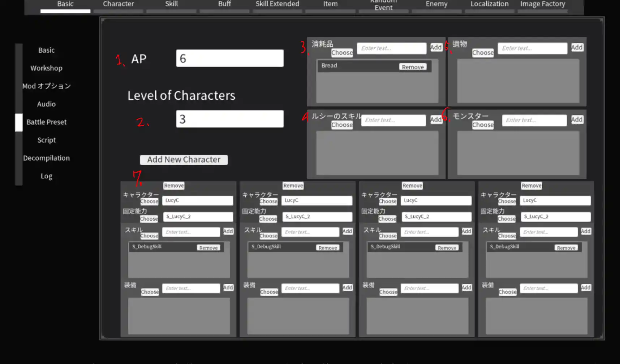Image resolution: width=620 pixels, height=364 pixels.
Task: Remove S_DebugSkill in third card
Action: tap(447, 248)
